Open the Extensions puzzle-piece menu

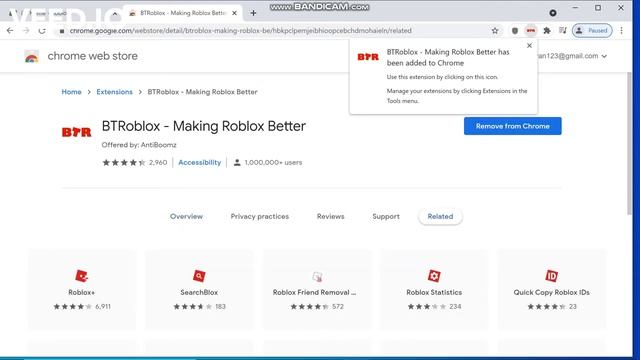tap(547, 31)
